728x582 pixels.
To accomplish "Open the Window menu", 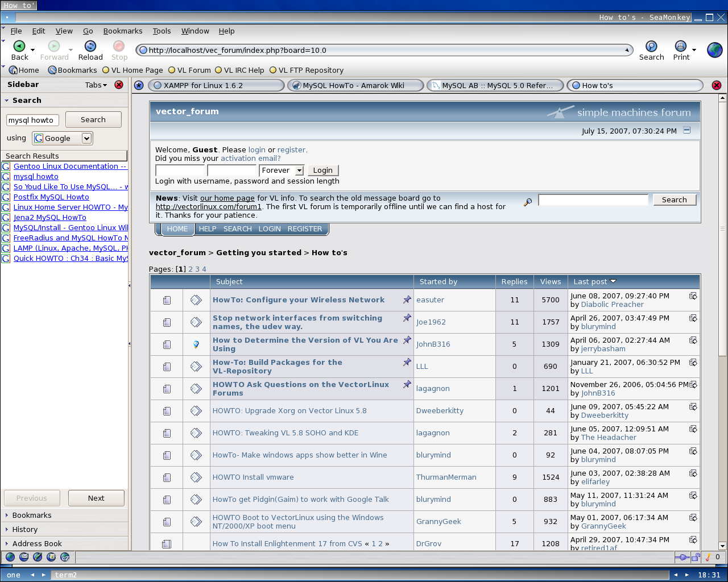I will point(195,31).
